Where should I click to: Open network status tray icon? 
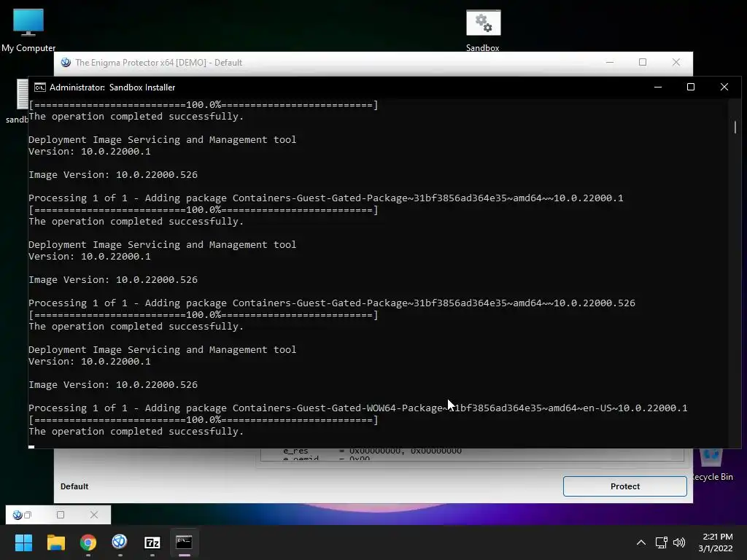(x=661, y=542)
